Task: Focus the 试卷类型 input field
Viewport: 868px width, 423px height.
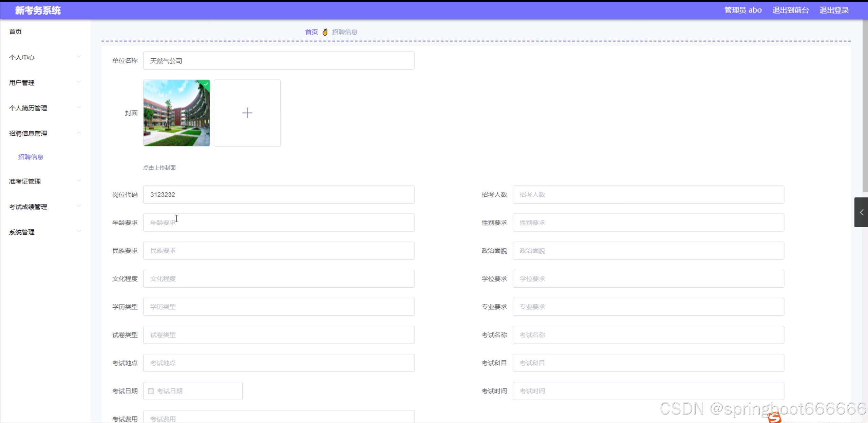Action: (279, 335)
